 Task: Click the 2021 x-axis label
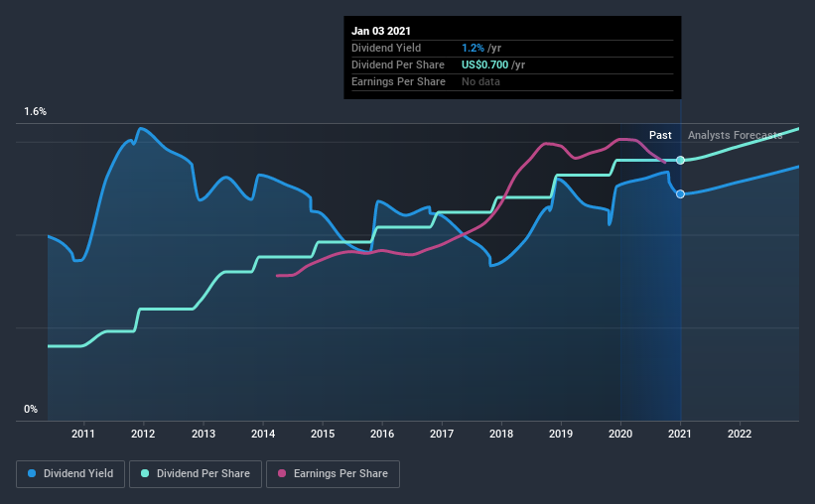pos(680,434)
